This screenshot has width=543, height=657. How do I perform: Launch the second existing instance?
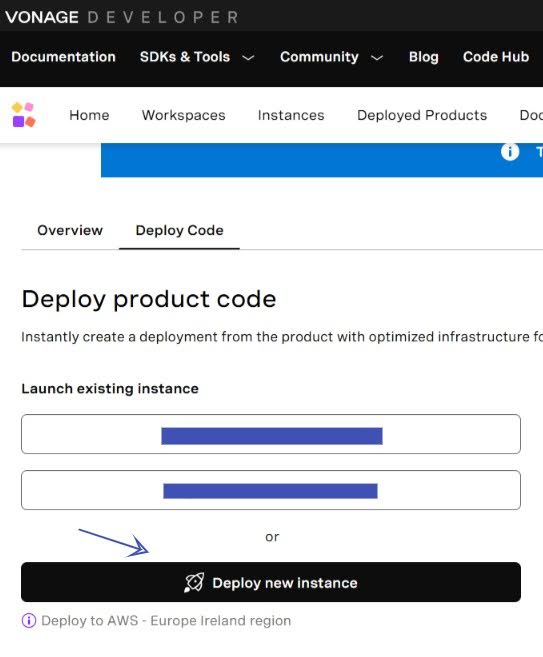(271, 490)
